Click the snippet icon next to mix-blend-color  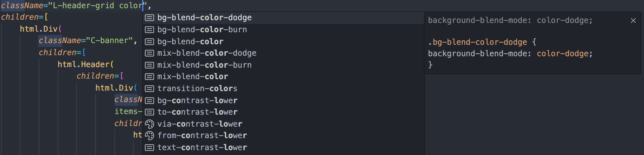point(149,77)
